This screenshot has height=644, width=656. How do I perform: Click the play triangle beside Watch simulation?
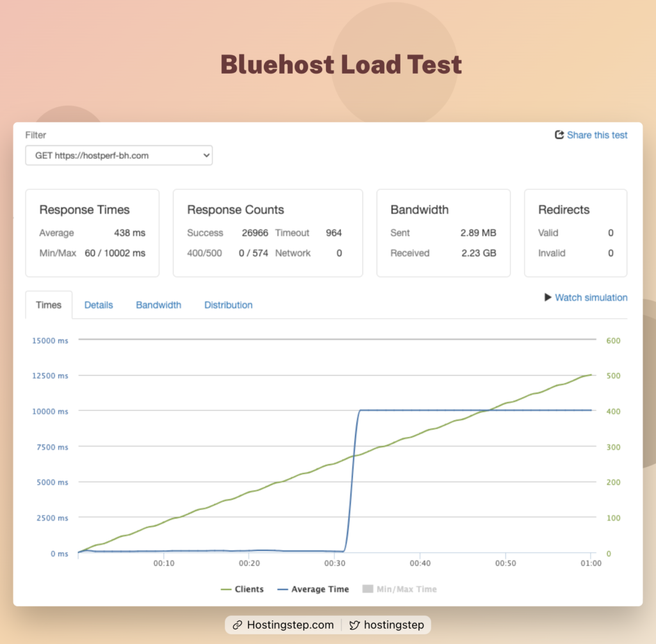tap(548, 297)
